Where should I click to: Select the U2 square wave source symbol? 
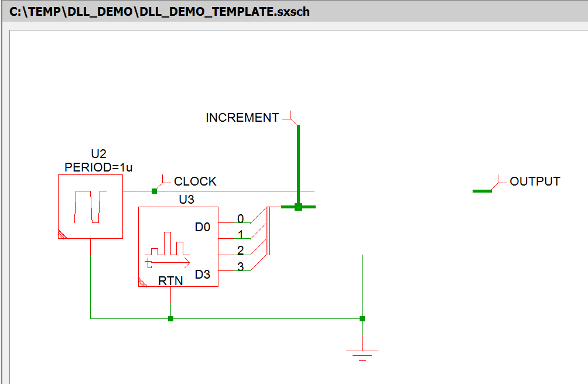90,206
